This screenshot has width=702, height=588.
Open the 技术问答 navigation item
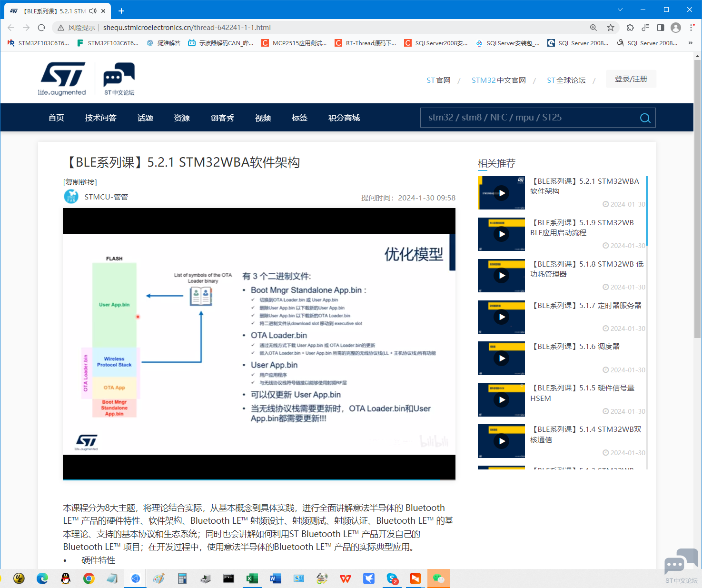(x=101, y=118)
